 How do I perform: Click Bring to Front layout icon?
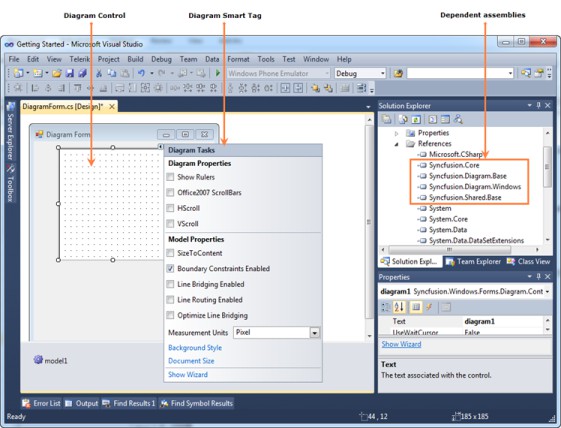click(315, 88)
